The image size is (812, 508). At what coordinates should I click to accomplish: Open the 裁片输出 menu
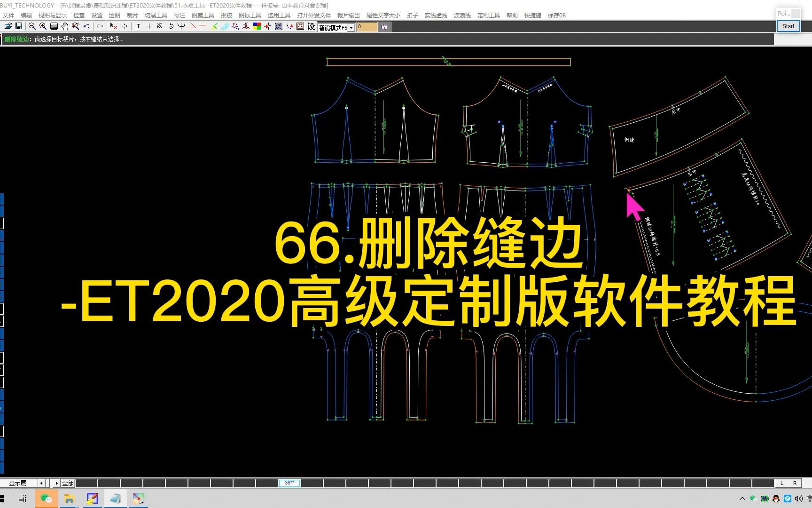[x=349, y=16]
